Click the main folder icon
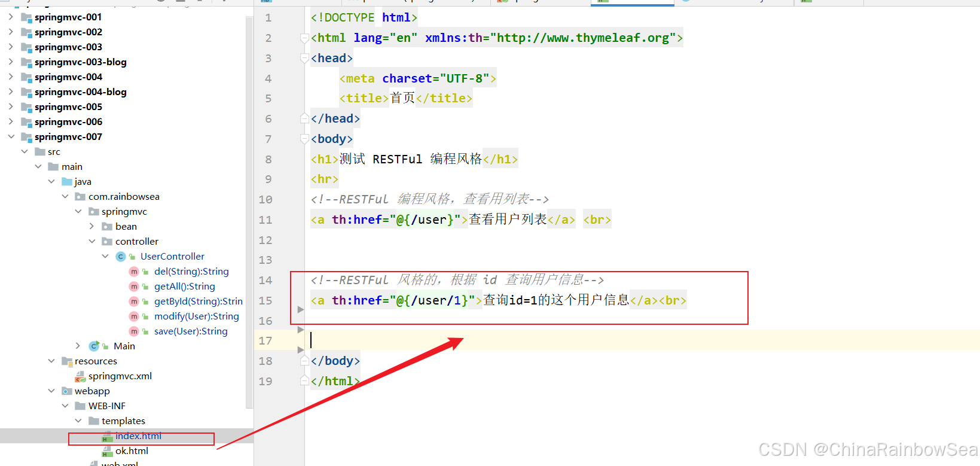 [x=53, y=166]
